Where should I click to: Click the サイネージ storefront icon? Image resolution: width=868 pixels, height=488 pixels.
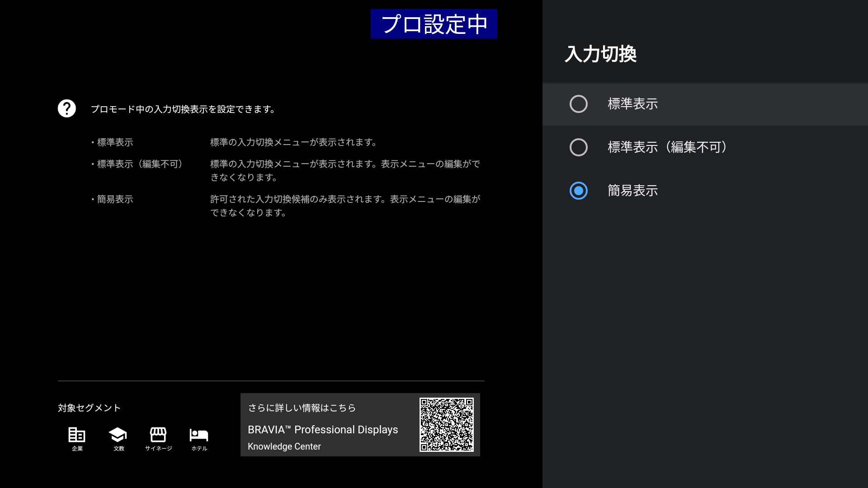click(x=158, y=435)
